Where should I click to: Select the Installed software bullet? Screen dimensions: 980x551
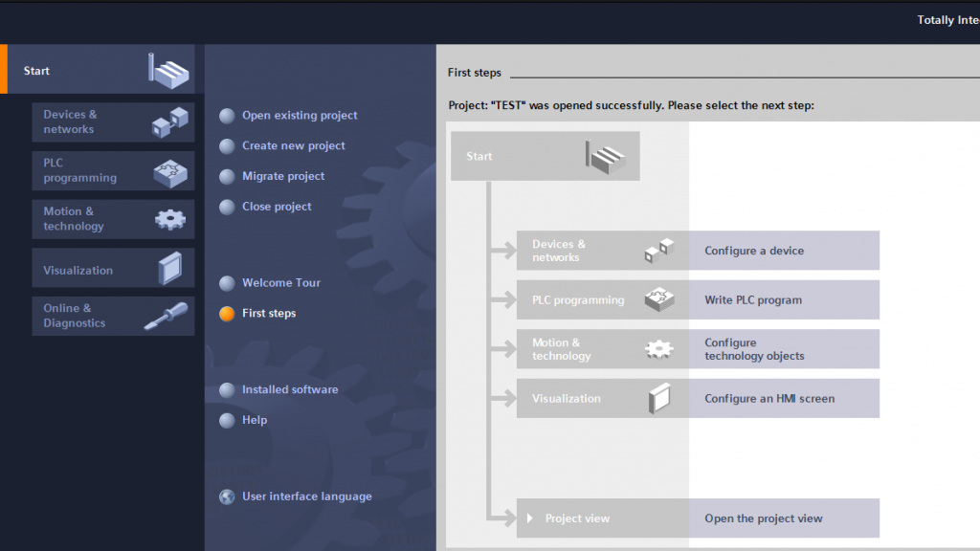[x=227, y=390]
